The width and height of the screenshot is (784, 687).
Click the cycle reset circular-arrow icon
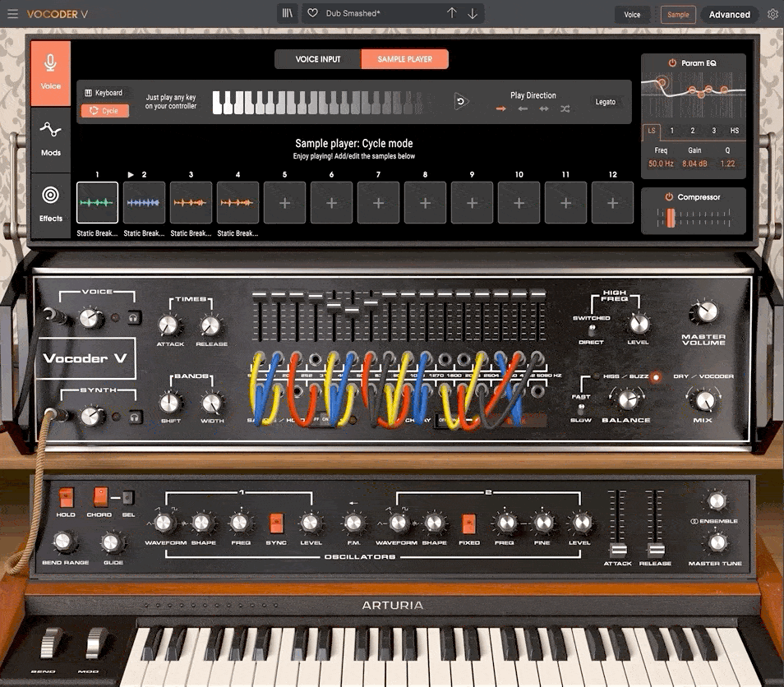(461, 102)
